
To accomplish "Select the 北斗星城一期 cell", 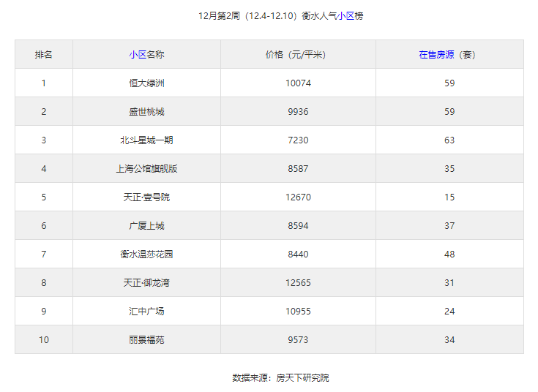I will [146, 140].
